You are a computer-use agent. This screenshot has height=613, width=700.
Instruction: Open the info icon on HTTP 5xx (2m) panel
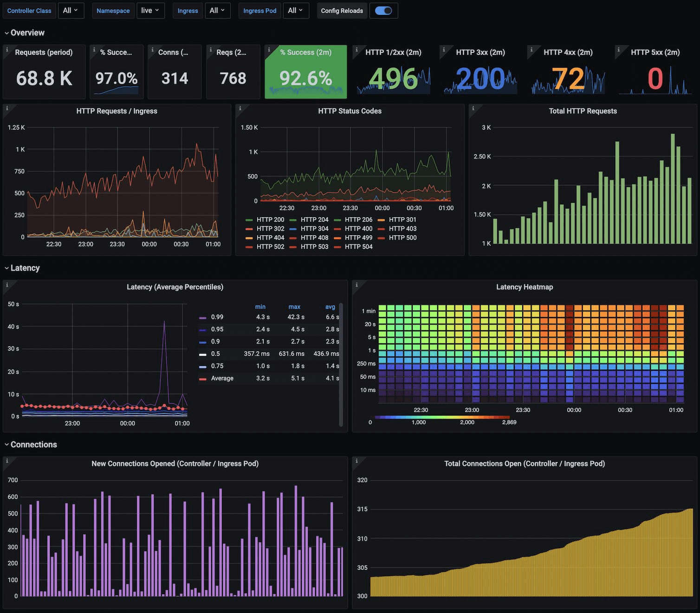(619, 49)
